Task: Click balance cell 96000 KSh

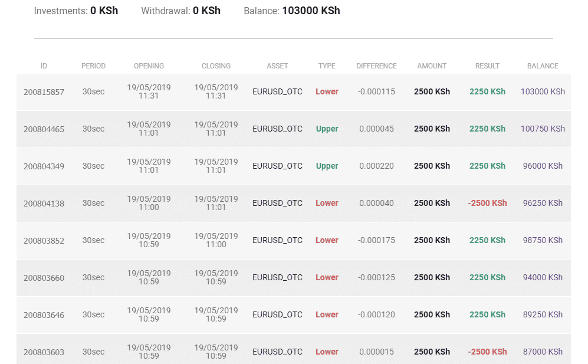Action: pyautogui.click(x=543, y=166)
